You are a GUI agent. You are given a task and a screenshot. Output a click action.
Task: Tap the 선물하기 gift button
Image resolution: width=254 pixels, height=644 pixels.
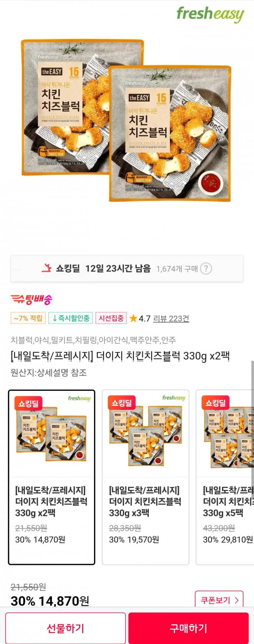pos(65,628)
